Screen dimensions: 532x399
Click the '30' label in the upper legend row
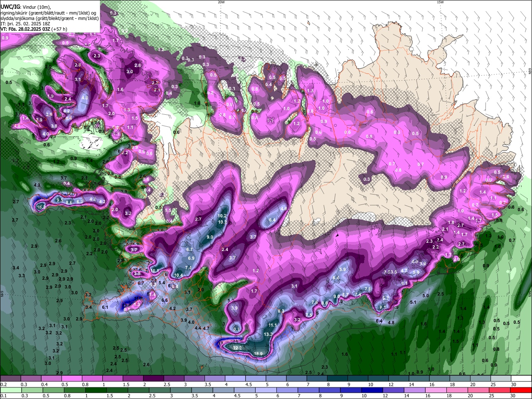point(514,384)
